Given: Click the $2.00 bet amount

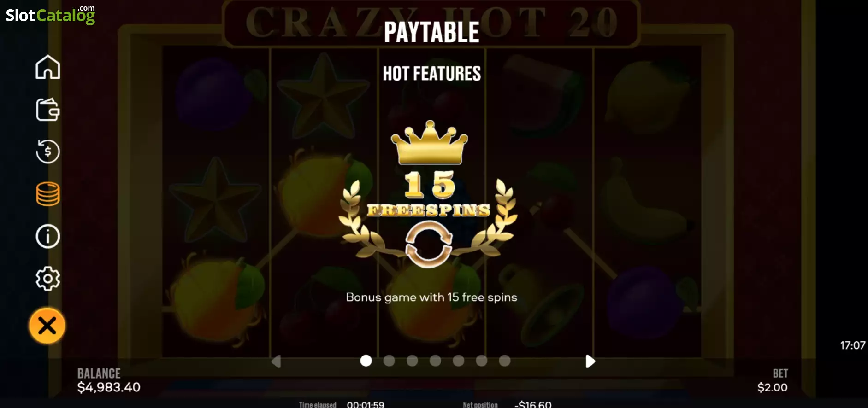Looking at the screenshot, I should 773,387.
